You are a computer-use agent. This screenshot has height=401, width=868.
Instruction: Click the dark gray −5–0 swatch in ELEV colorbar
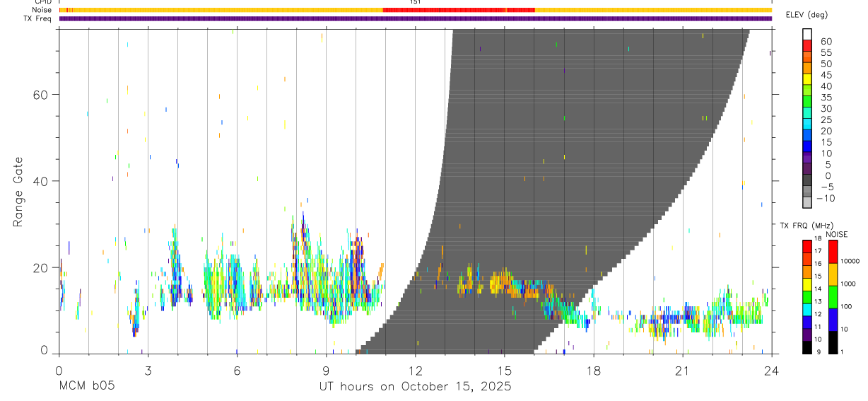(x=807, y=180)
